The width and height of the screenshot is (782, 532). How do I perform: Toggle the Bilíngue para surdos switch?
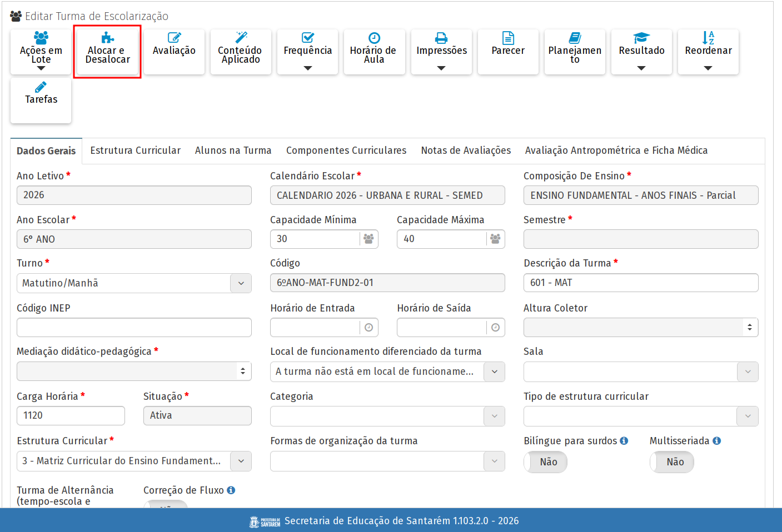click(545, 462)
